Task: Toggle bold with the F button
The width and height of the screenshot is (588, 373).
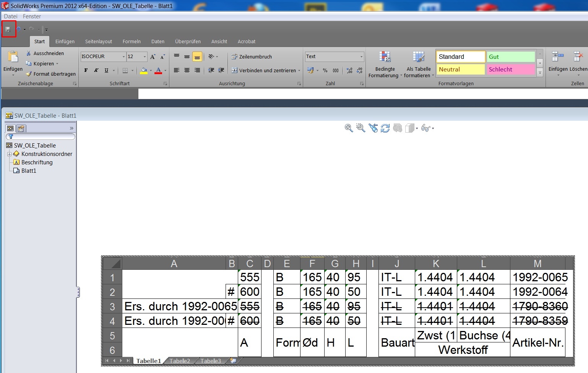Action: point(86,70)
